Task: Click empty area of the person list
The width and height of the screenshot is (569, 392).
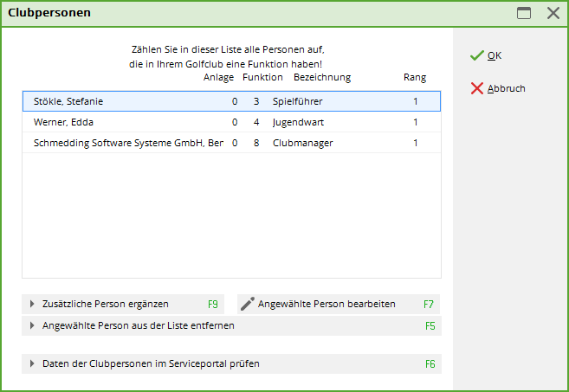Action: [231, 215]
